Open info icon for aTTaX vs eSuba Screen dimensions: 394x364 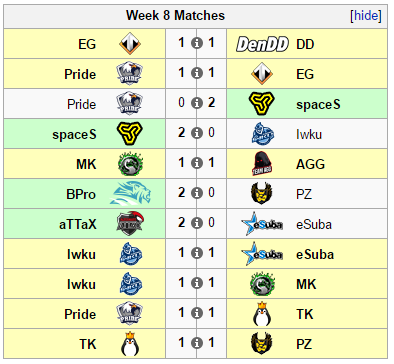point(197,223)
